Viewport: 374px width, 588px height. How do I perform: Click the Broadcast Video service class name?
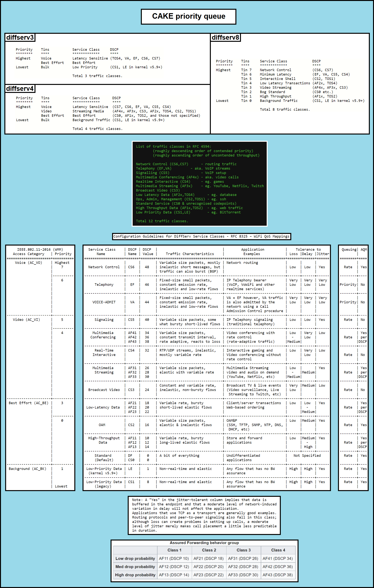coord(104,390)
